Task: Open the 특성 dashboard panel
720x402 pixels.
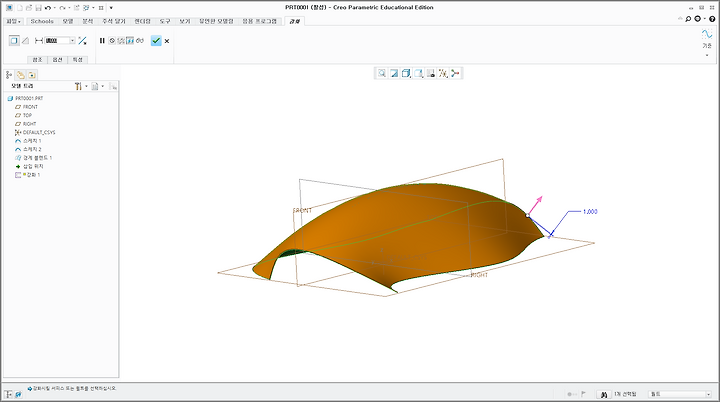Action: point(78,60)
